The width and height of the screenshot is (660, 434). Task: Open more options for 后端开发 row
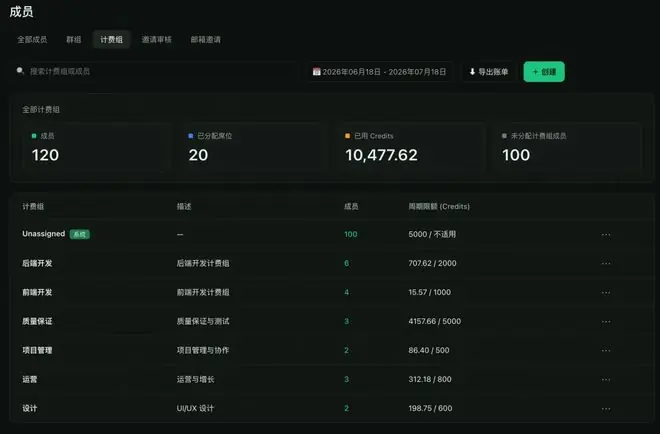606,264
